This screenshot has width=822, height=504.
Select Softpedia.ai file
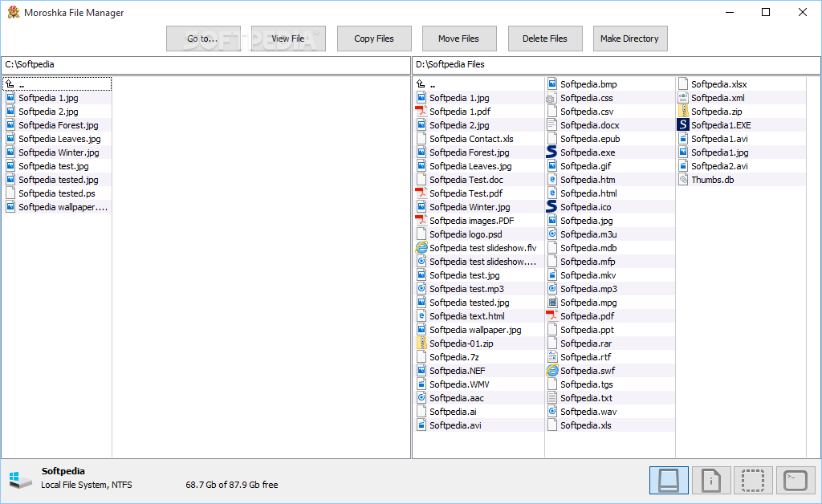[478, 411]
